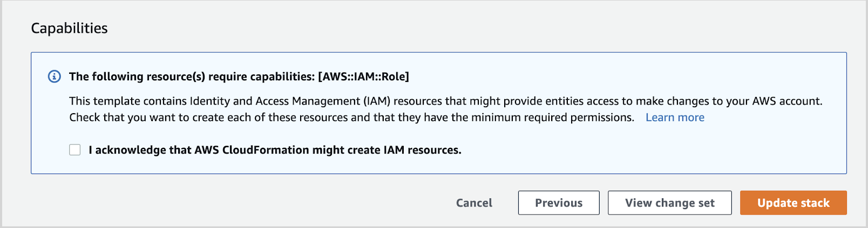Tick the box acknowledging CloudFormation IAM creation
The height and width of the screenshot is (228, 868).
(75, 150)
